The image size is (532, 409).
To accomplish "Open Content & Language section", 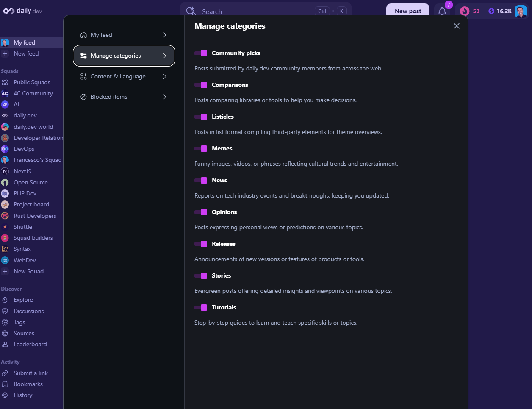I will pos(124,76).
